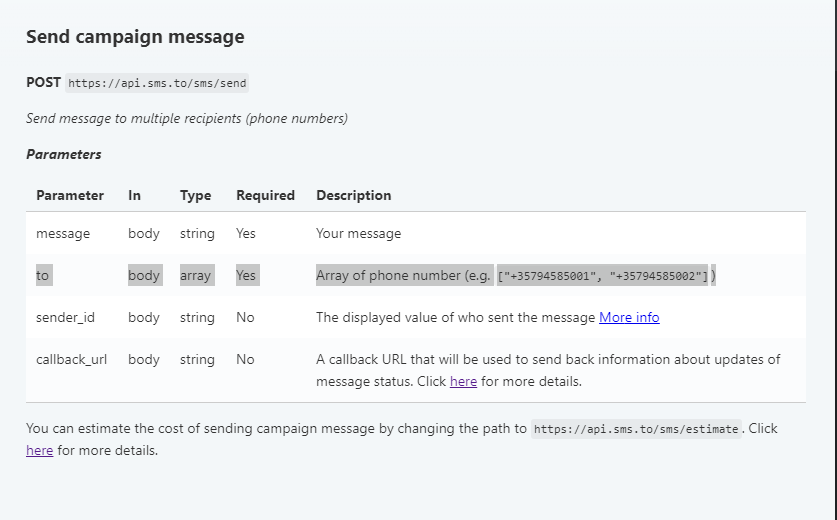Screen dimensions: 837x520
Task: Select the highlighted 'to' parameter name
Action: tap(42, 275)
